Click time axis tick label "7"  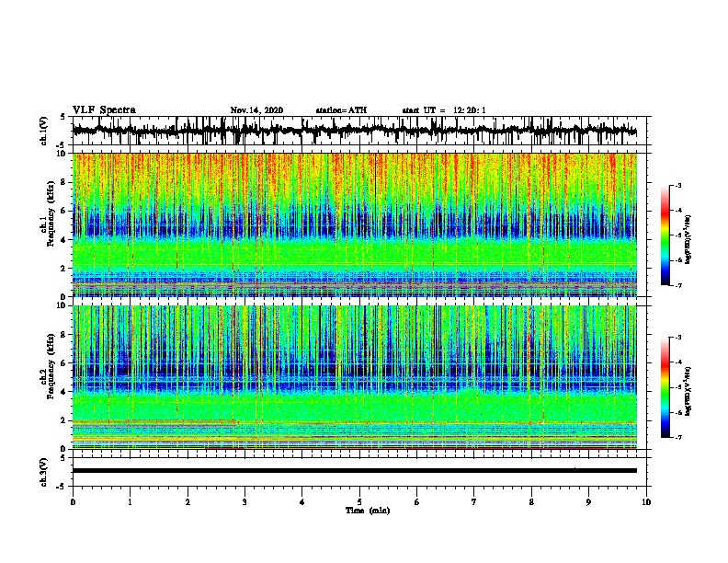[x=474, y=502]
